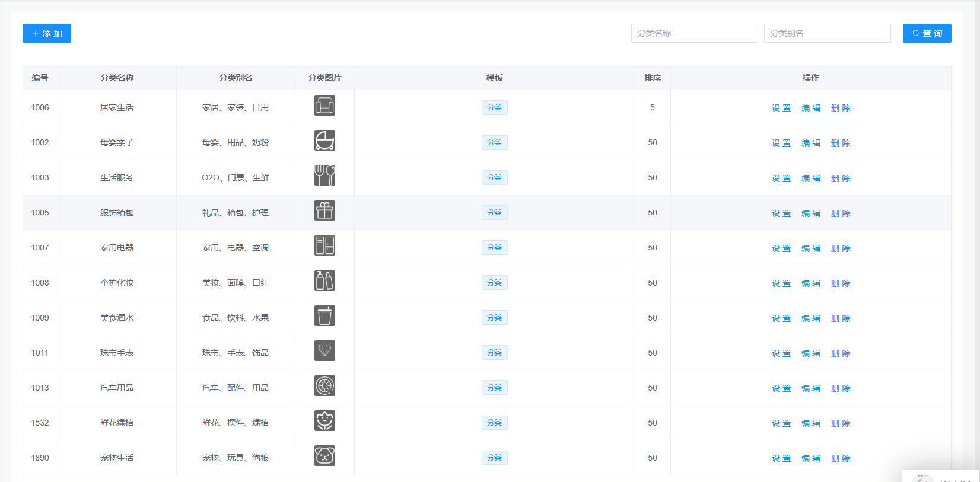Click 编辑 for 服饰箱包 row
Screen dimensions: 980x482
click(x=811, y=213)
